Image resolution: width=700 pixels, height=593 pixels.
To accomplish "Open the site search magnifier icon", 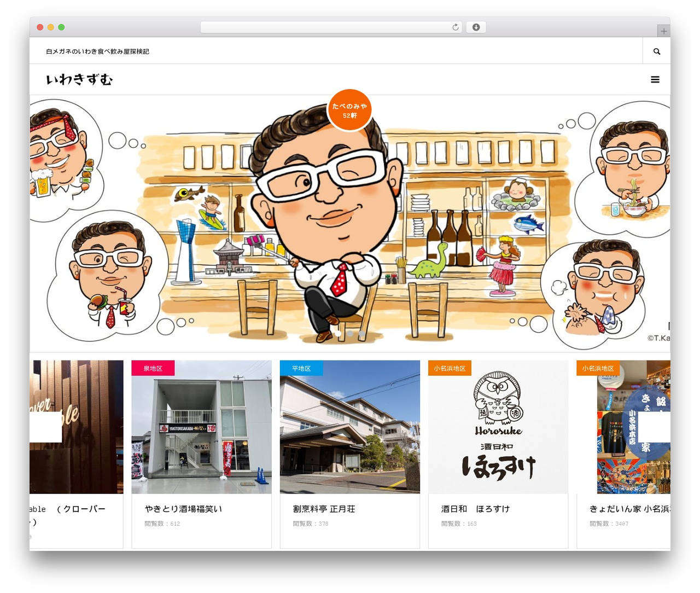I will point(657,51).
